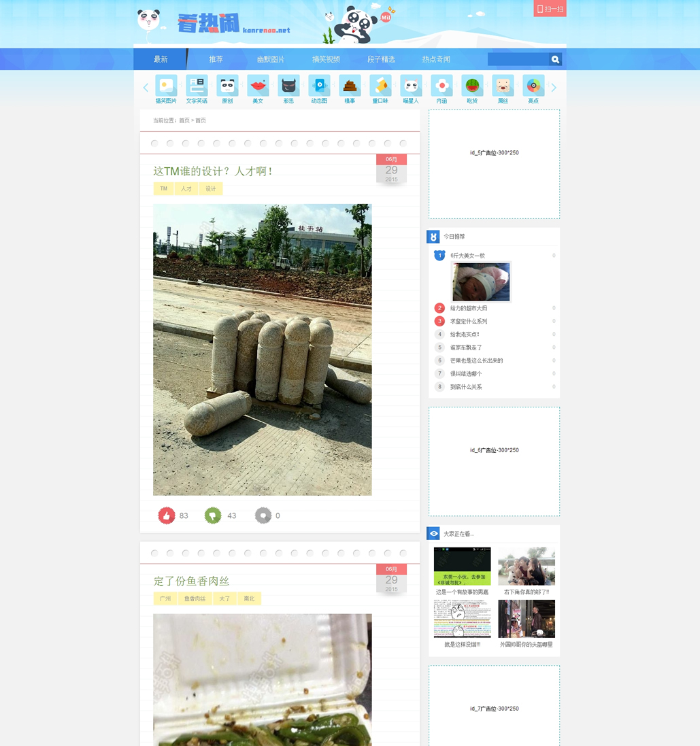Screen dimensions: 700x746
Task: Open recommended item 给我老实点!
Action: coord(465,334)
